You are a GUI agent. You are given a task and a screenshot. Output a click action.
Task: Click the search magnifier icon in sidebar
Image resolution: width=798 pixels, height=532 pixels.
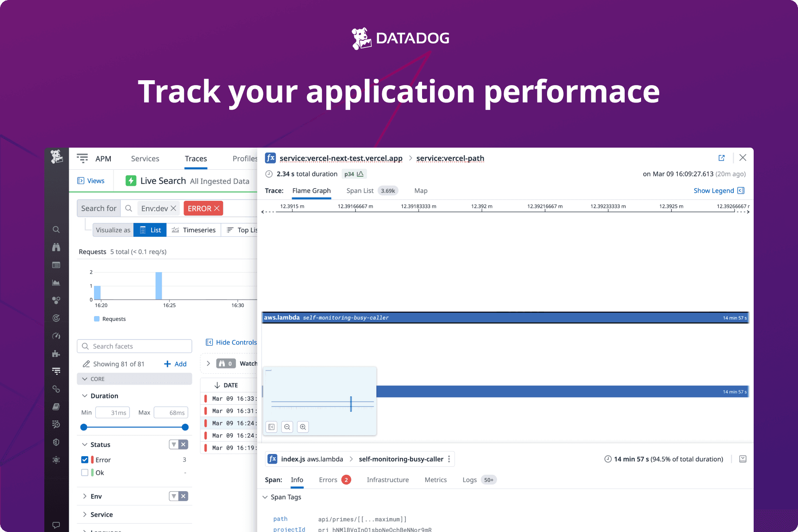click(56, 230)
